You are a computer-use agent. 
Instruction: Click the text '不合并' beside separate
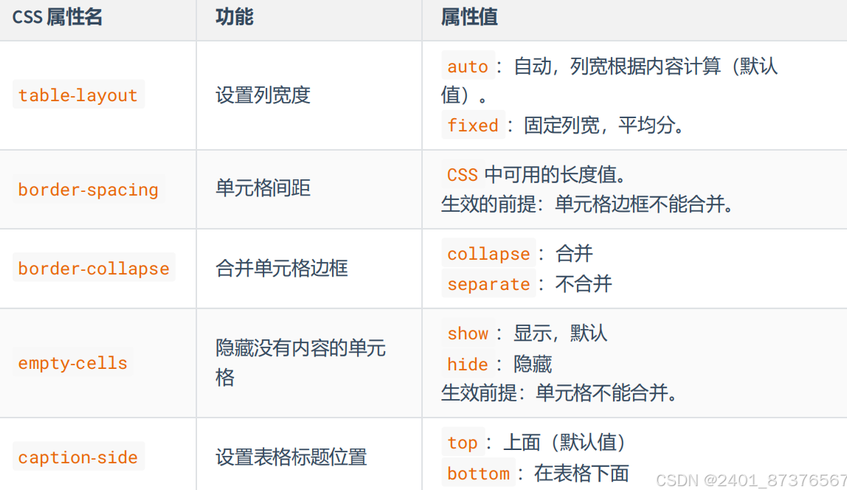(x=583, y=284)
